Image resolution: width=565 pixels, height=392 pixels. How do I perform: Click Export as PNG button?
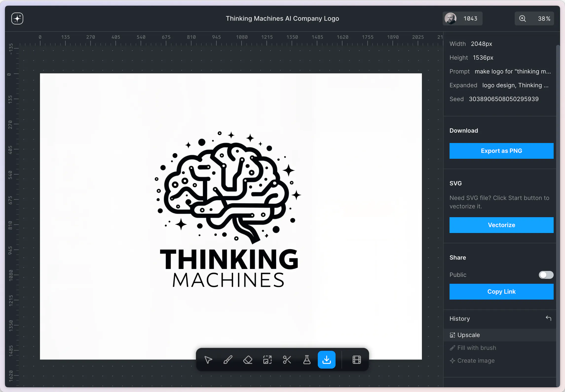tap(501, 151)
